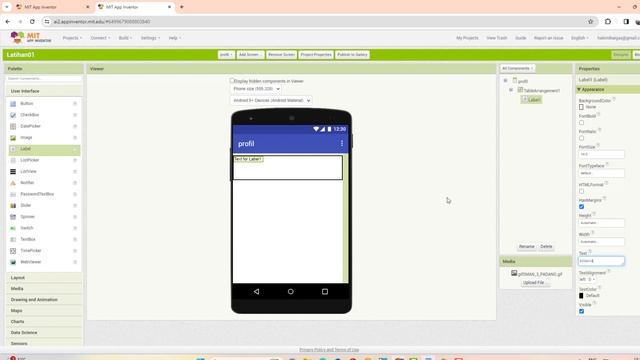Viewport: 640px width, 360px height.
Task: Open the Build menu
Action: [x=125, y=38]
